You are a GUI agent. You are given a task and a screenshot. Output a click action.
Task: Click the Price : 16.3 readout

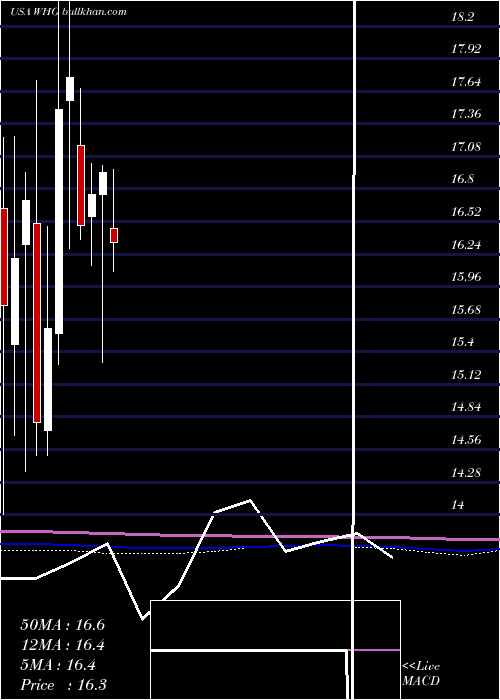(x=63, y=685)
